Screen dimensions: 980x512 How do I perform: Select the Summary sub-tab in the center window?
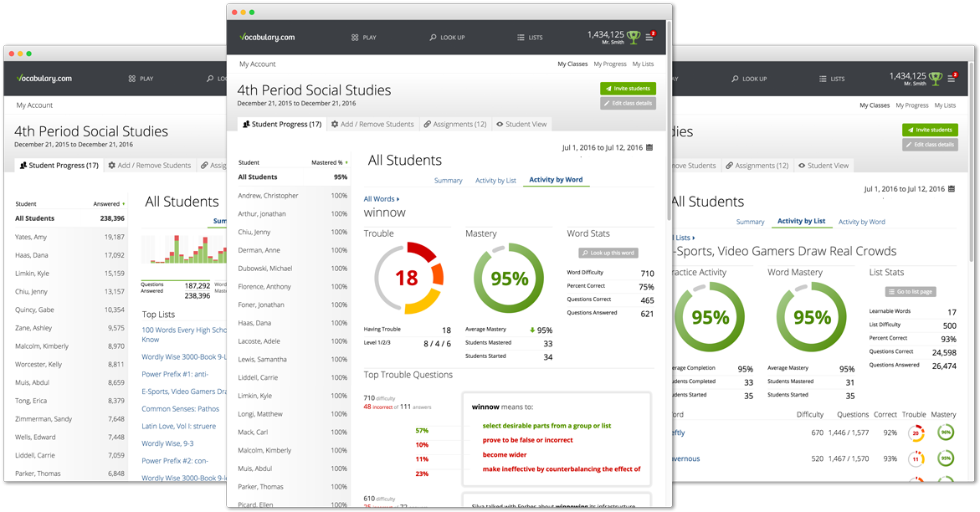[448, 181]
